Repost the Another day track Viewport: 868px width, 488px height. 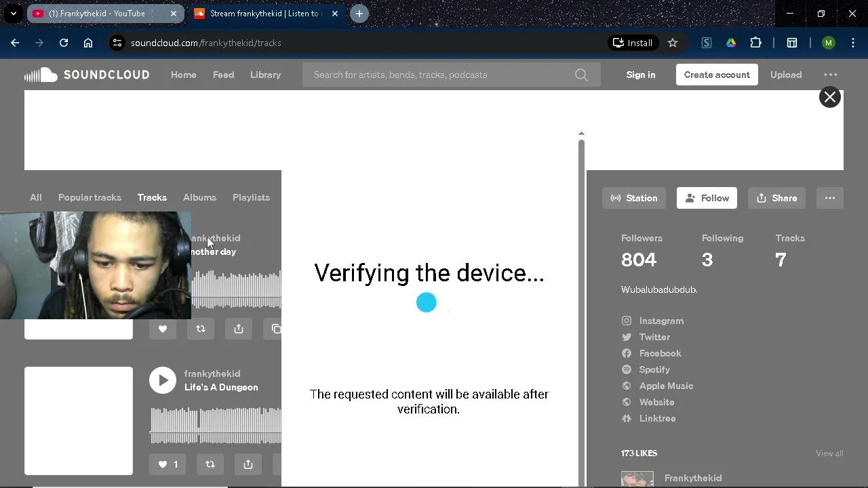[x=201, y=329]
